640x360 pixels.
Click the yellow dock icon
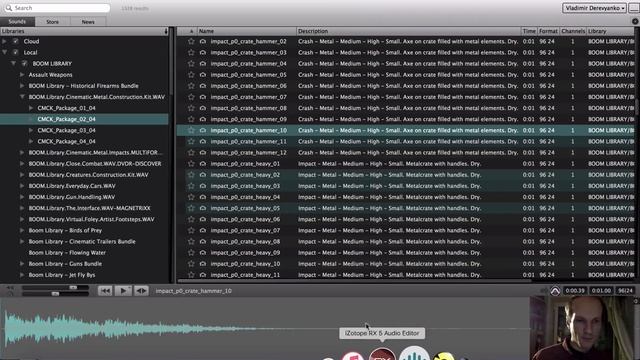point(444,356)
